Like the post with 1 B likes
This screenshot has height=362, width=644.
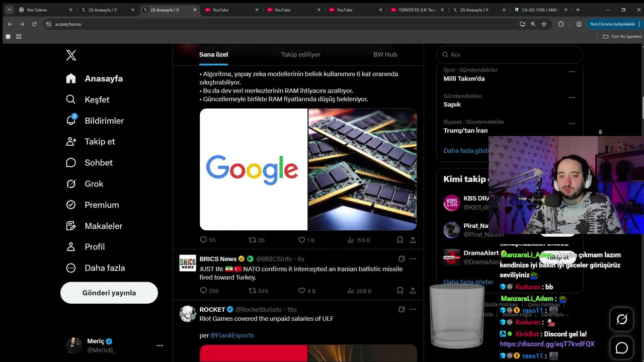pos(306,240)
